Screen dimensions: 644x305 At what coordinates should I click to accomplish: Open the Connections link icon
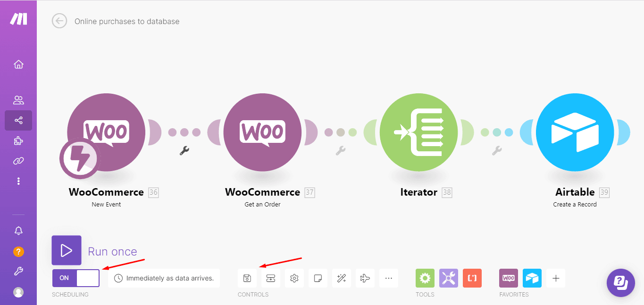point(18,161)
